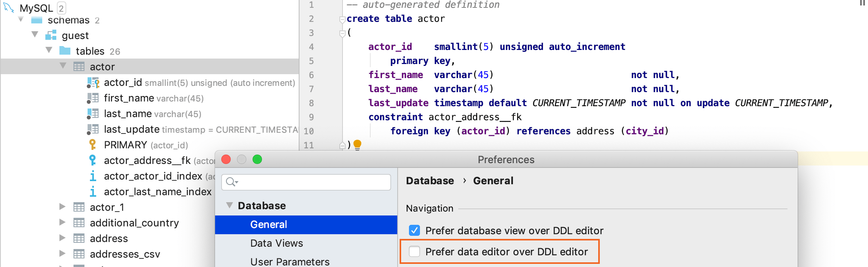
Task: Click line number 8 in editor gutter
Action: coord(311,103)
